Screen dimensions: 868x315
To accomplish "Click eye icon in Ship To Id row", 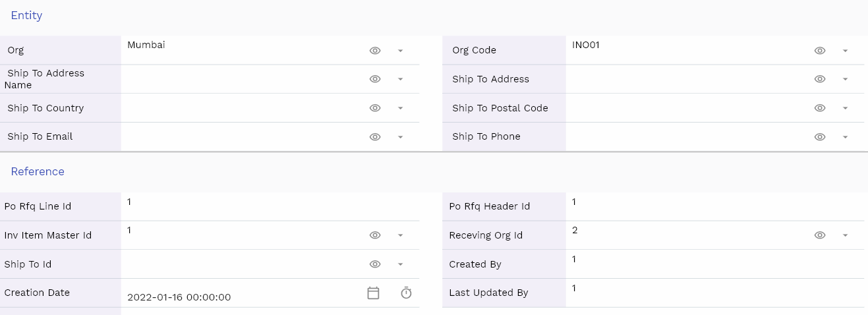I will pyautogui.click(x=375, y=264).
